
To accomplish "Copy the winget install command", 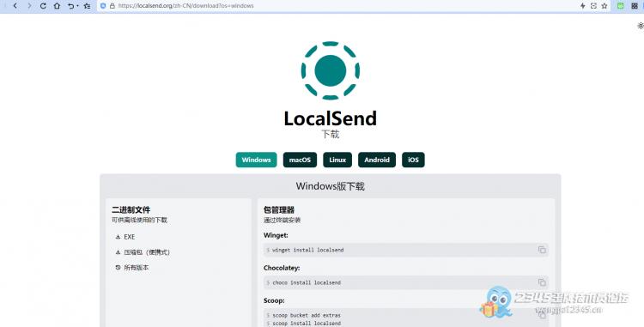I will (x=542, y=250).
